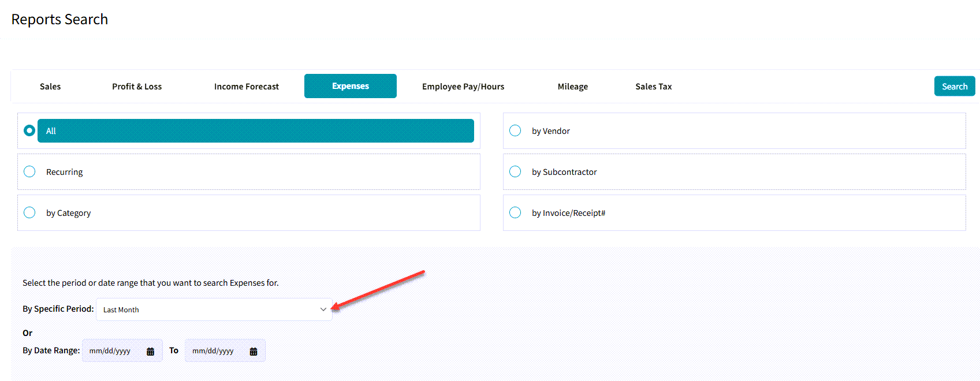
Task: Click the Search button
Action: coord(955,86)
